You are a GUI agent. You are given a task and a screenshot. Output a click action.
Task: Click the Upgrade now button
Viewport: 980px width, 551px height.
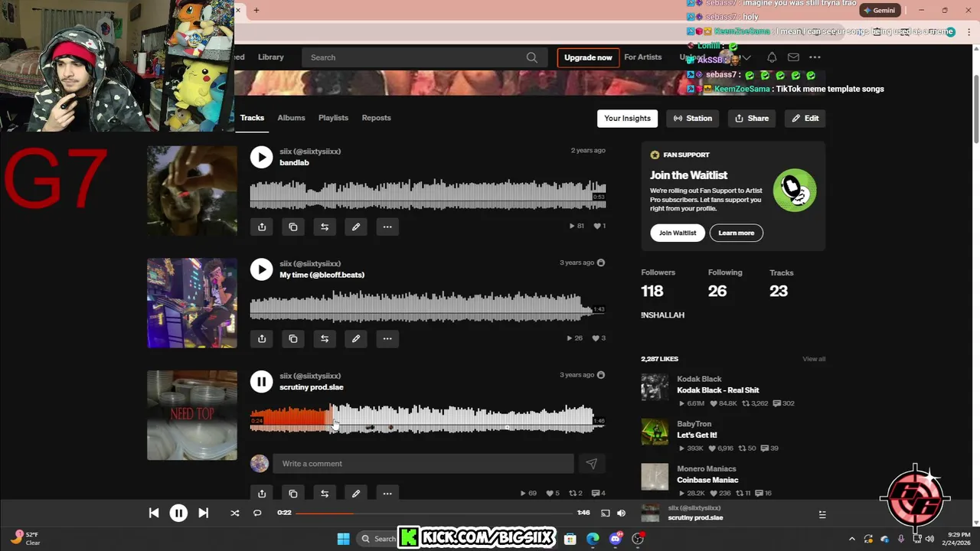[588, 57]
